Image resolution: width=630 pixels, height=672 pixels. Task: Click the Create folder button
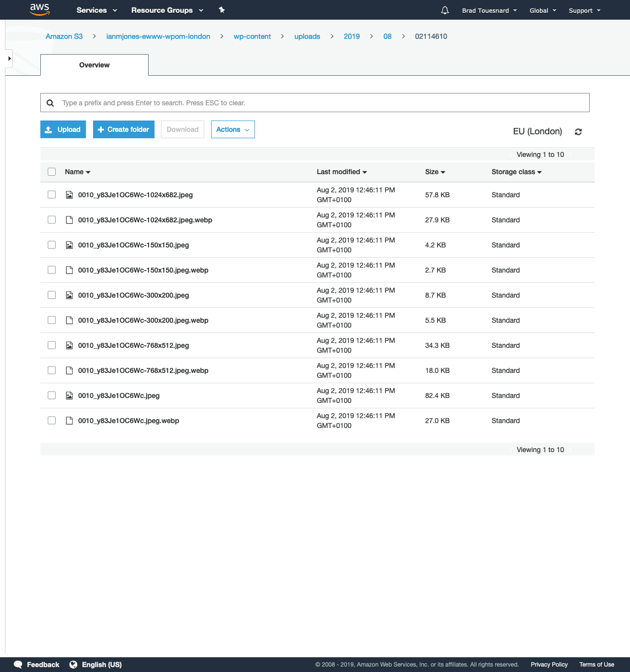click(x=124, y=129)
